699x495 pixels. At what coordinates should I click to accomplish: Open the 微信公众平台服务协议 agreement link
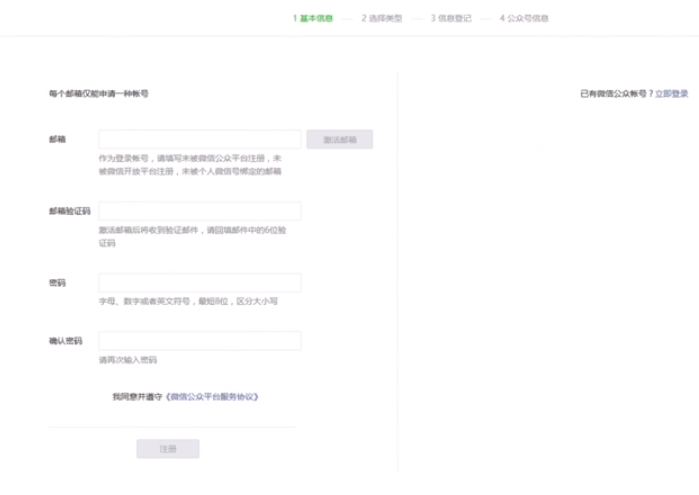[212, 397]
